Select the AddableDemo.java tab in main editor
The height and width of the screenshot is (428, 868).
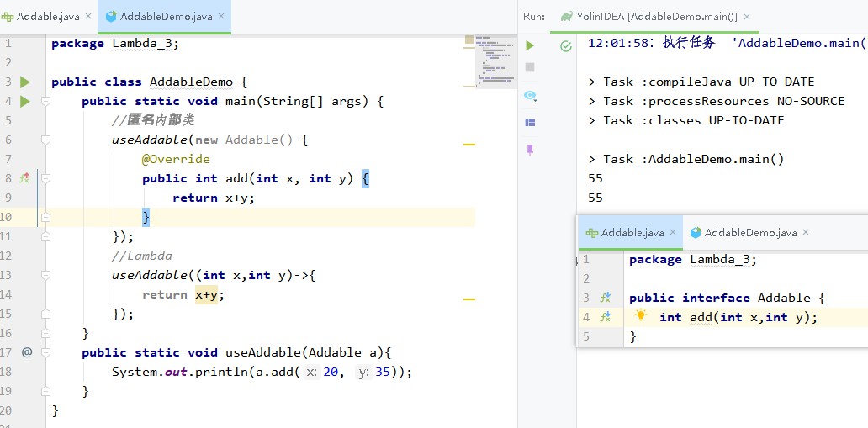pos(166,17)
